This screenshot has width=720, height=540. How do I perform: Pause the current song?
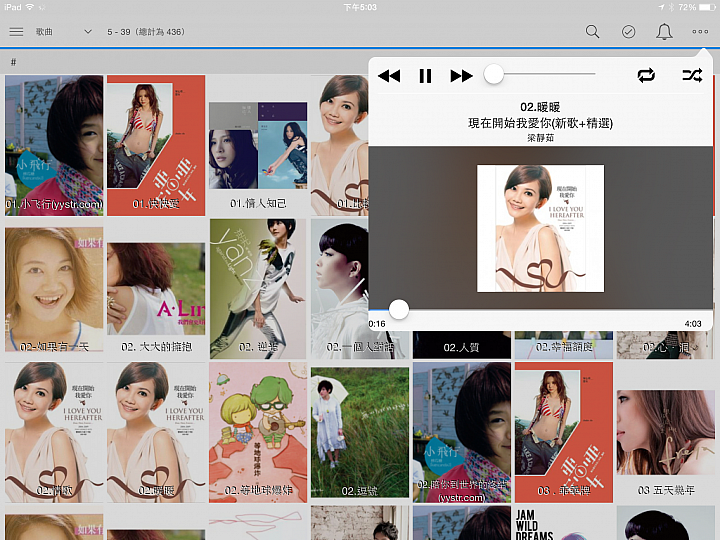click(x=425, y=75)
